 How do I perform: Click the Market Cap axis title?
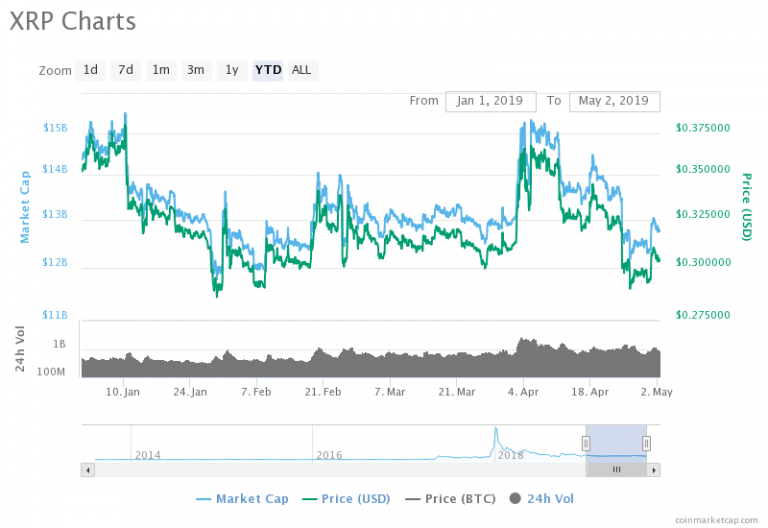pyautogui.click(x=24, y=207)
